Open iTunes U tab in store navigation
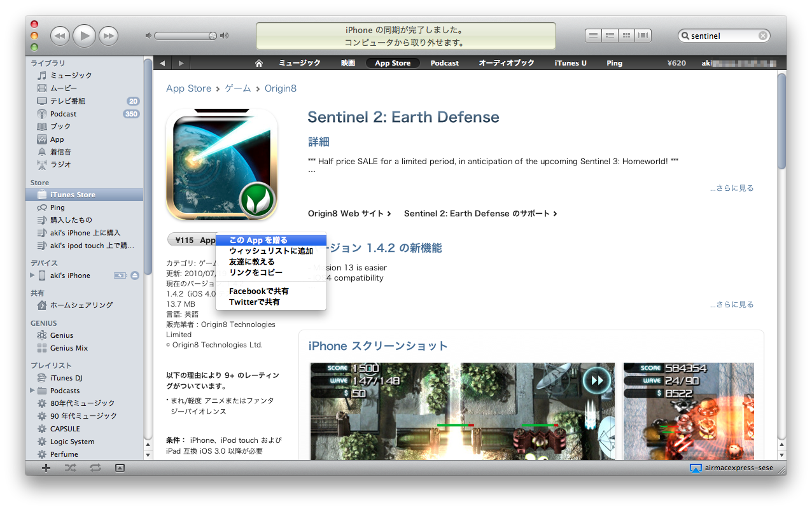812x509 pixels. (x=571, y=63)
